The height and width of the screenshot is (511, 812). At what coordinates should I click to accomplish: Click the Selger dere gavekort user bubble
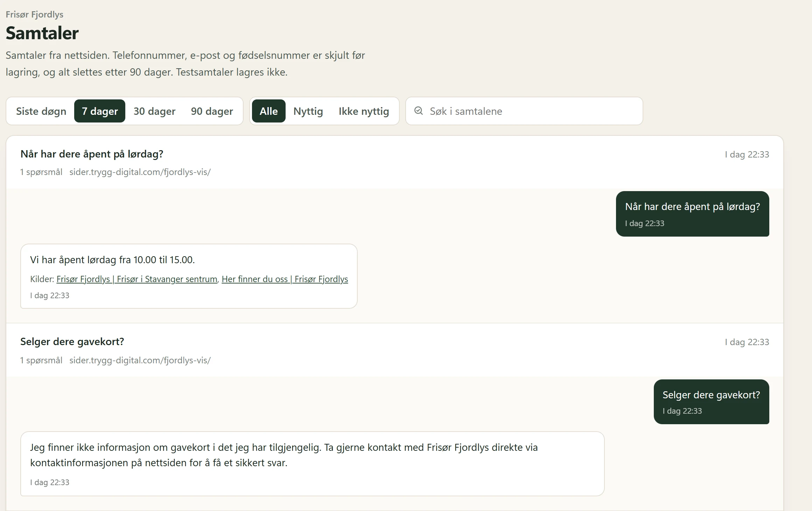pos(712,402)
